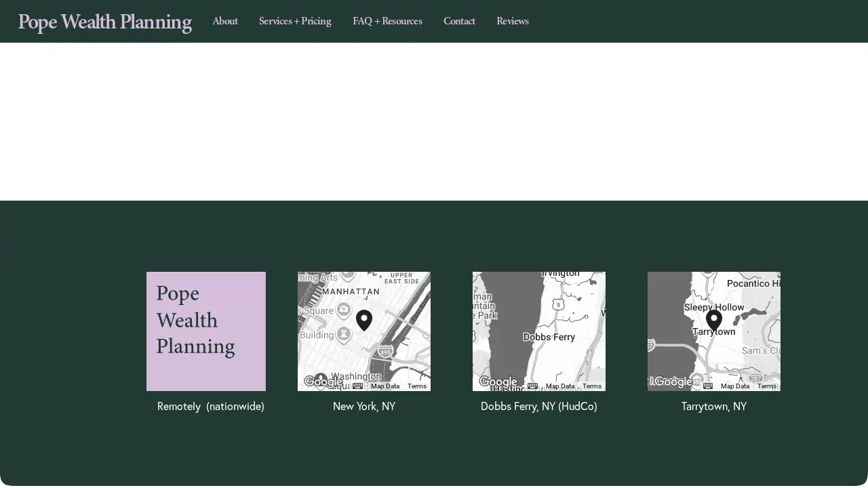The height and width of the screenshot is (488, 868).
Task: Click Map Data on New York map
Action: (x=385, y=386)
